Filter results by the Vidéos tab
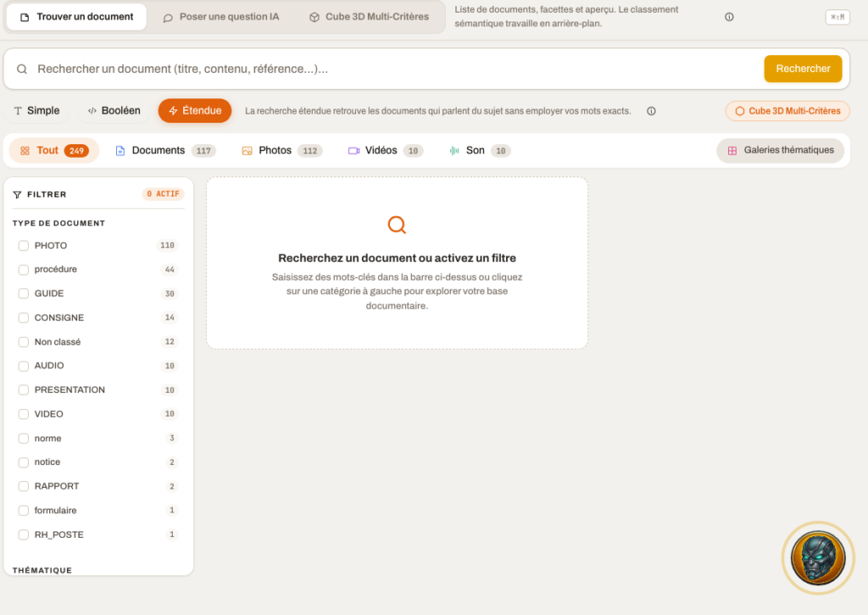The height and width of the screenshot is (615, 868). tap(386, 151)
